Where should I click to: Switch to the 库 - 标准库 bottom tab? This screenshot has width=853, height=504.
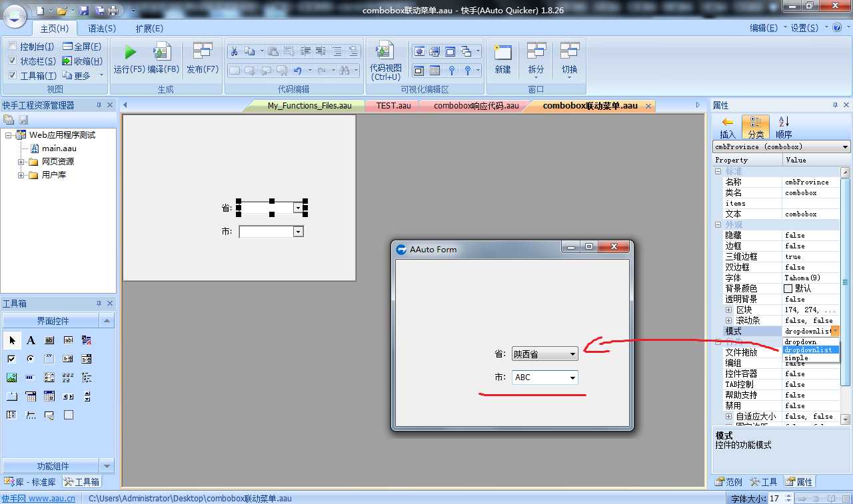coord(31,482)
